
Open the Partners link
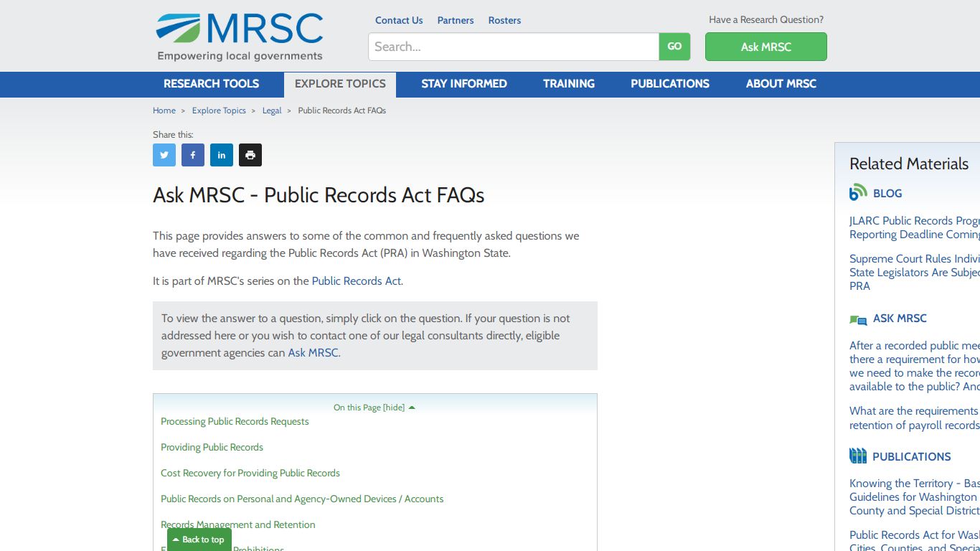[x=456, y=20]
